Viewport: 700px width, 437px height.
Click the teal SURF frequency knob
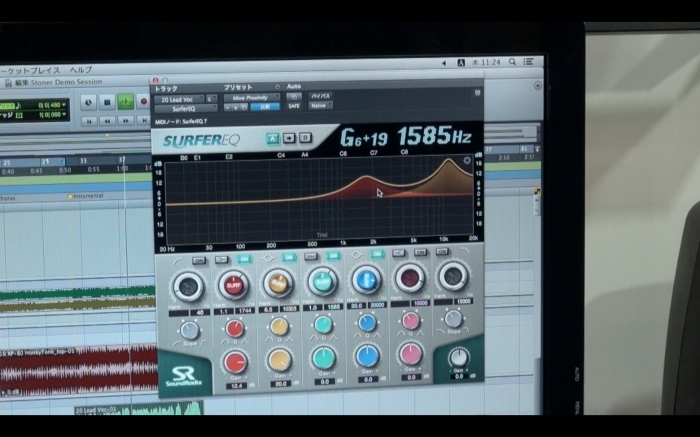(322, 281)
